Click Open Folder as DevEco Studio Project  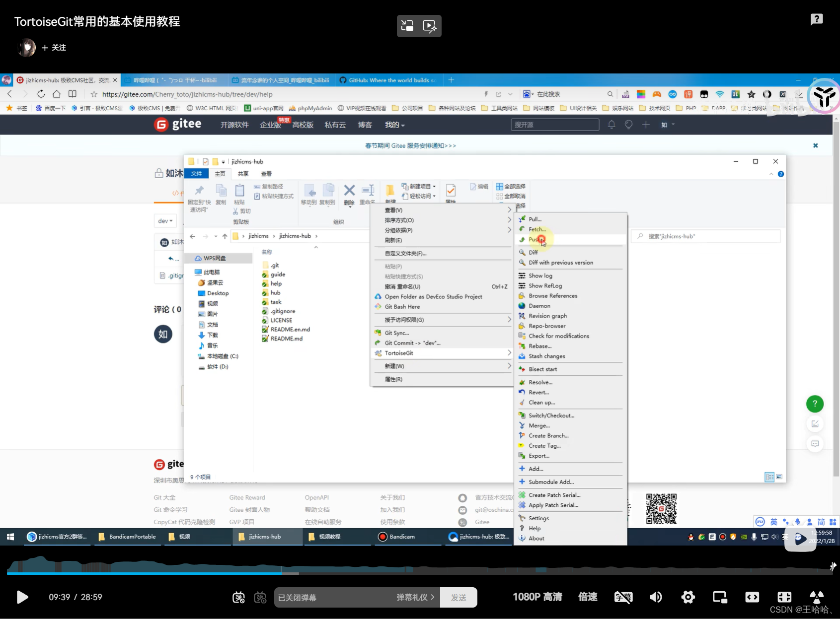[x=433, y=296]
